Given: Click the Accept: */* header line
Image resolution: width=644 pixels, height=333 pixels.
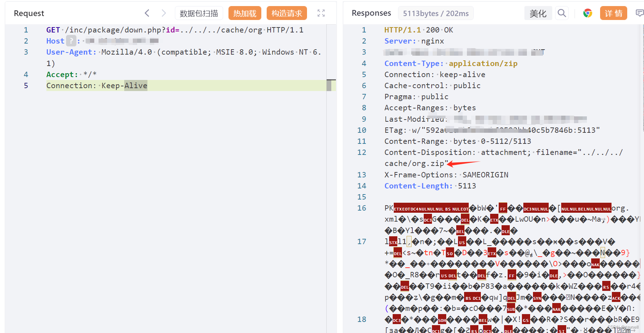Looking at the screenshot, I should coord(71,74).
